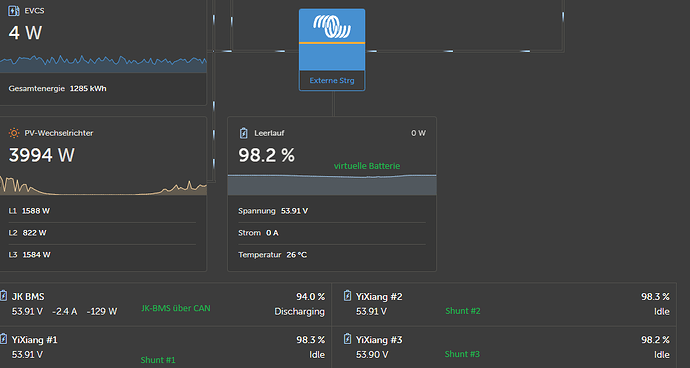Open the YiXiang #1 battery entry
Viewport: 690px width, 368px height.
pos(165,347)
